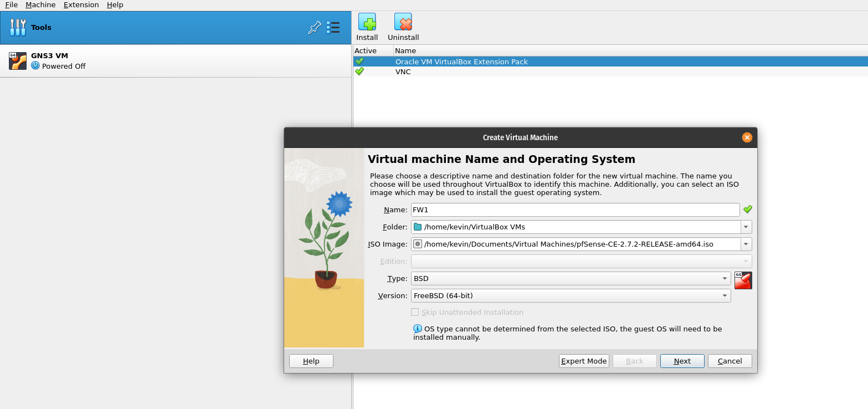Click the GNS3 VM machine icon
The image size is (868, 409).
[18, 60]
